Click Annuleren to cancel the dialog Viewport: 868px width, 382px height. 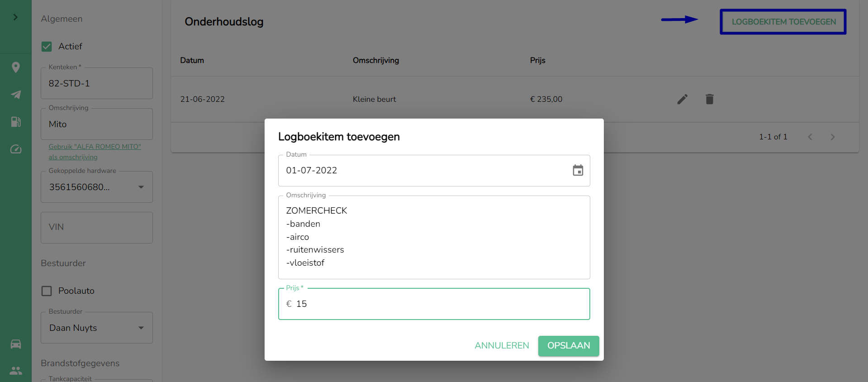(x=502, y=345)
